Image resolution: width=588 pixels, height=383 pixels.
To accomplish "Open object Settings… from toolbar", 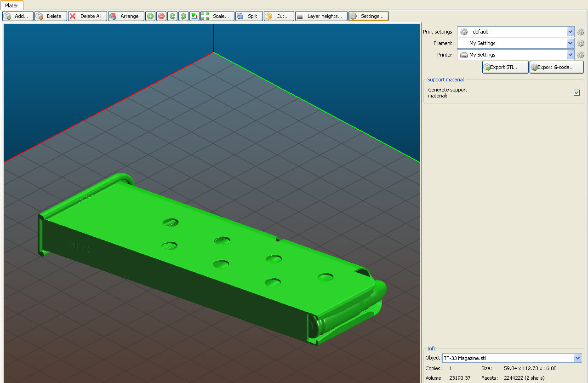I will click(x=369, y=16).
